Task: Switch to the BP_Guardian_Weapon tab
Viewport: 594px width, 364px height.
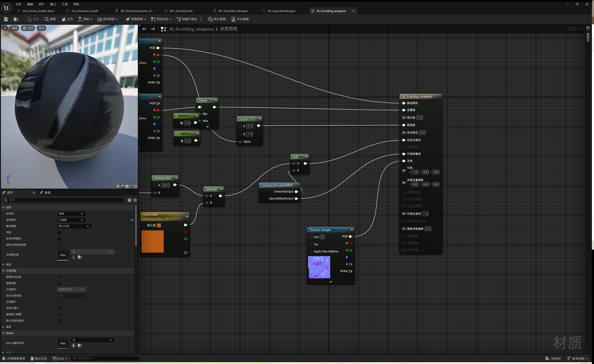Action: point(233,11)
